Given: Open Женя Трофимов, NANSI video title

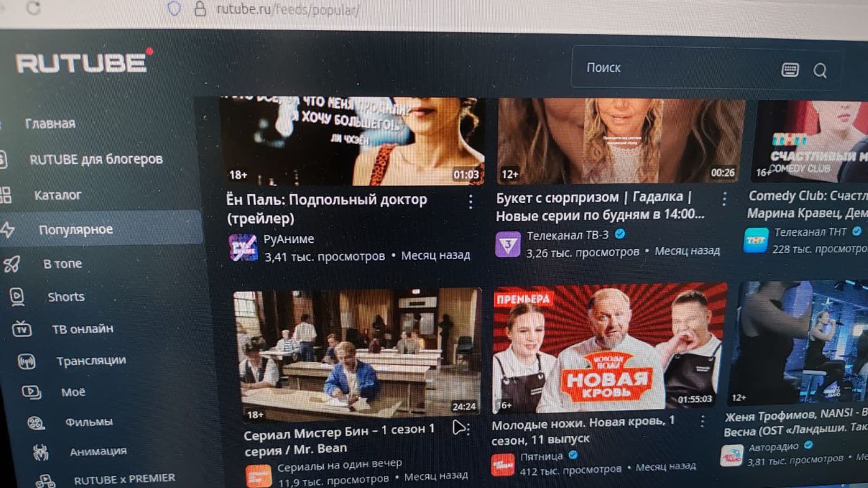Looking at the screenshot, I should pyautogui.click(x=796, y=422).
